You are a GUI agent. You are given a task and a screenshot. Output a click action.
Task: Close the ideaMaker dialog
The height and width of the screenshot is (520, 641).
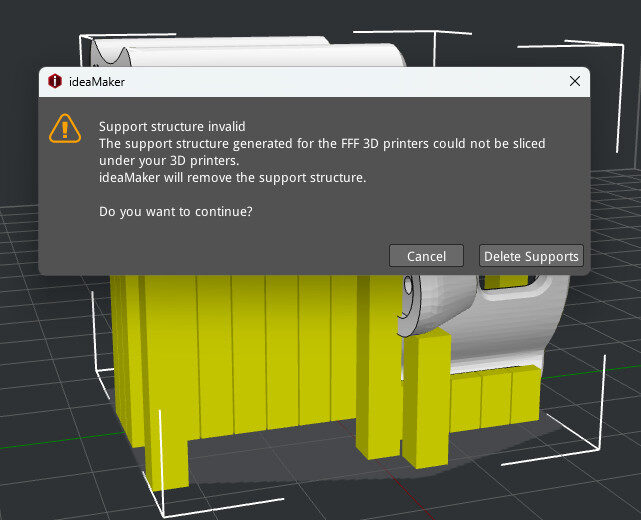pos(575,81)
